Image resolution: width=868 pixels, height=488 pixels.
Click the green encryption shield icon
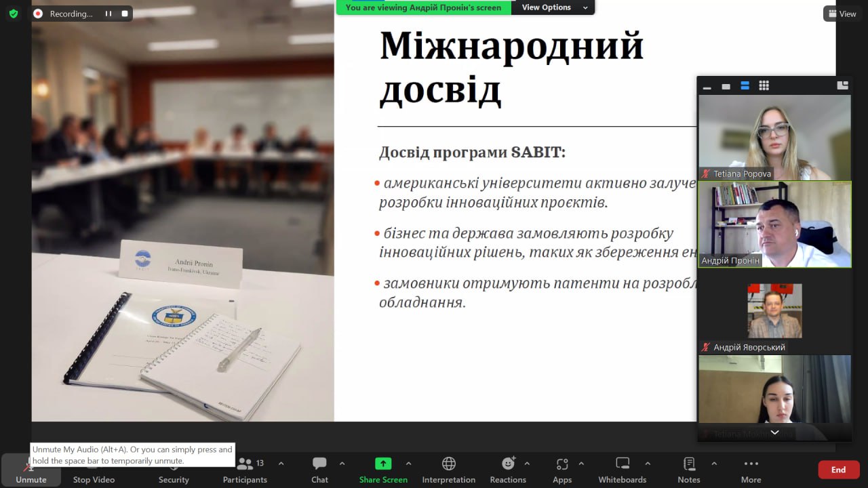click(x=14, y=14)
